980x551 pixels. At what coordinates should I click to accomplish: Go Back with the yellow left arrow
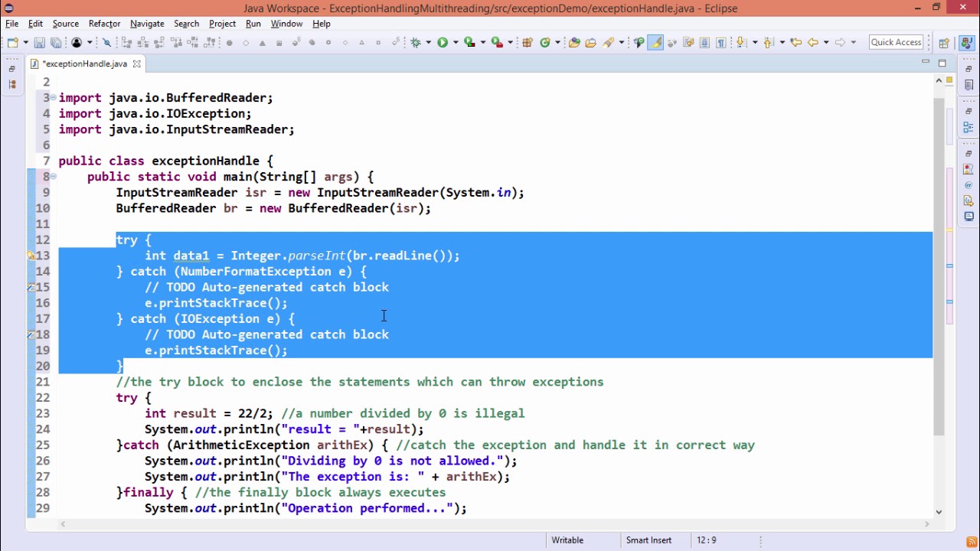813,43
